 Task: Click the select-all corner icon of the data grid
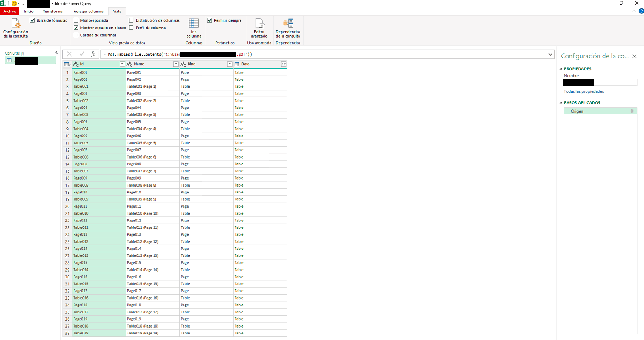pyautogui.click(x=67, y=63)
